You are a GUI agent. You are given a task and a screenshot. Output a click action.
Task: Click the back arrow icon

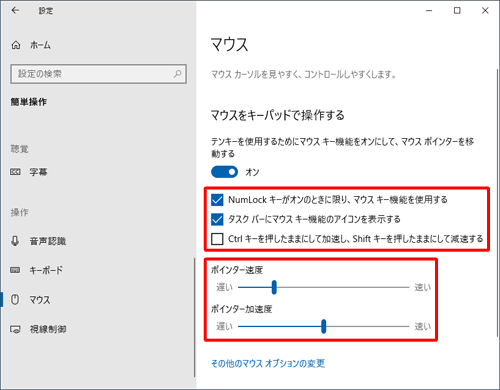[x=15, y=11]
